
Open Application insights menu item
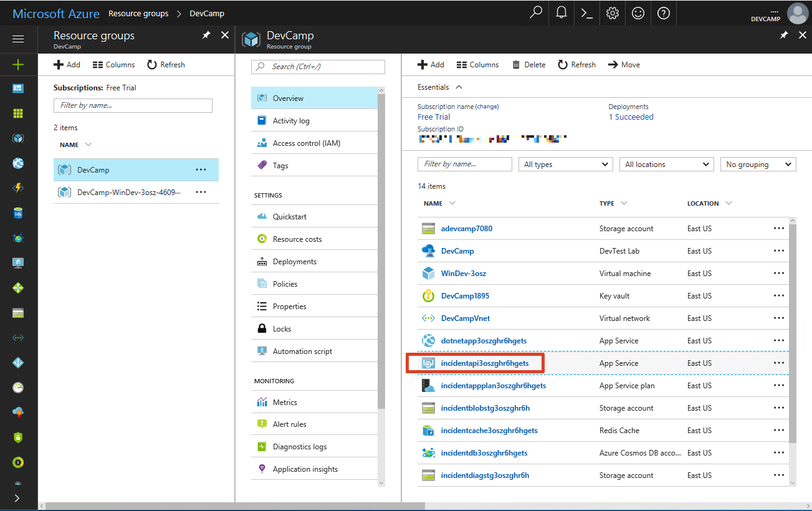(314, 469)
